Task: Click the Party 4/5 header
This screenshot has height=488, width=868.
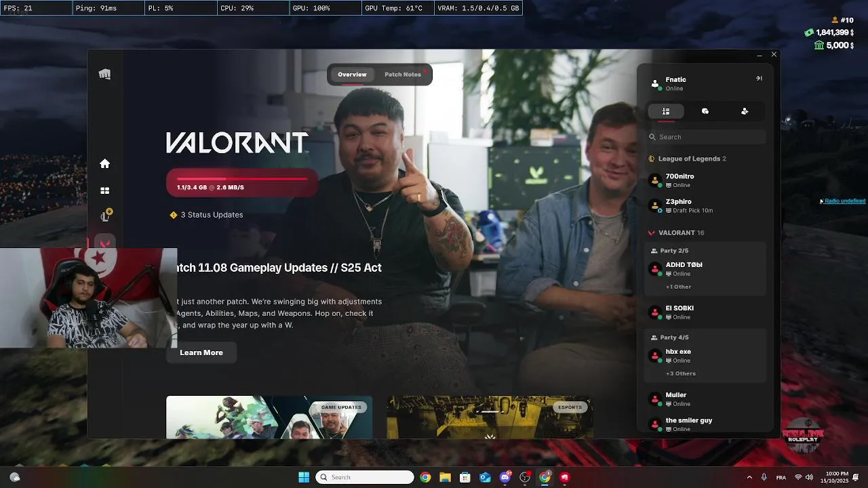Action: click(x=669, y=338)
